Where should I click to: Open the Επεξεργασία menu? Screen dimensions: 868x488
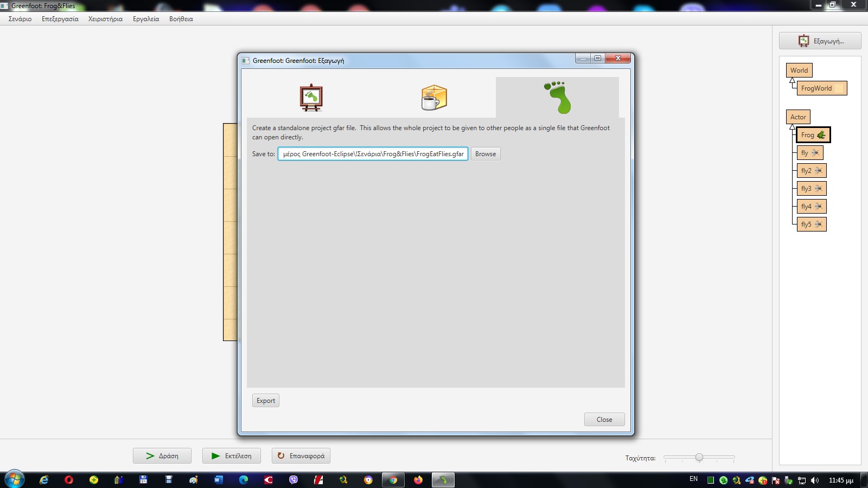(60, 19)
